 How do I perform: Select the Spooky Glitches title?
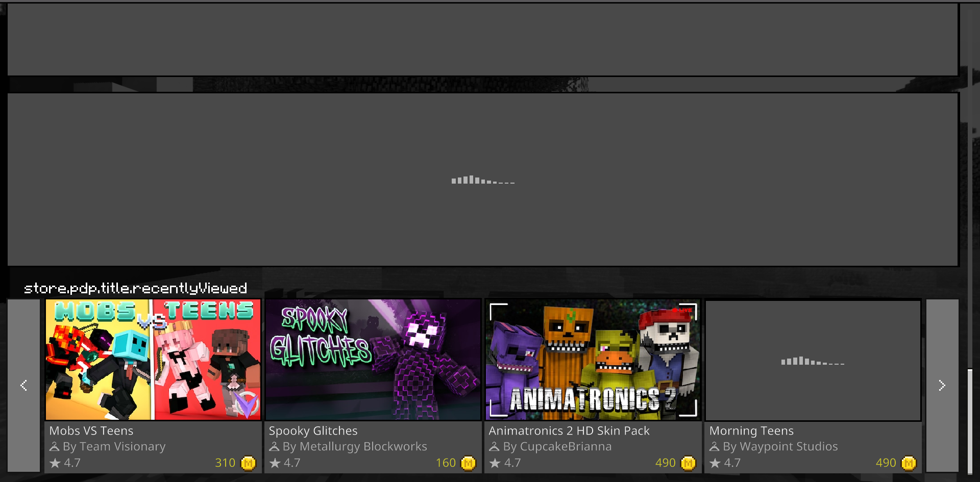(x=313, y=431)
